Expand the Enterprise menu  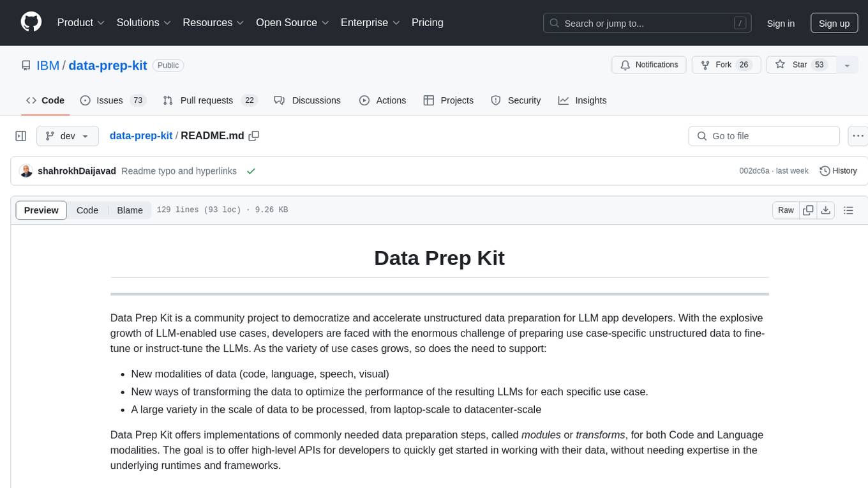pyautogui.click(x=371, y=22)
